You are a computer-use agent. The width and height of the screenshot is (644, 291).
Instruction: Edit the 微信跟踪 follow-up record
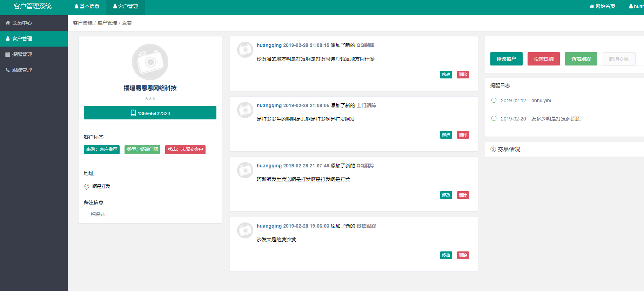(446, 255)
